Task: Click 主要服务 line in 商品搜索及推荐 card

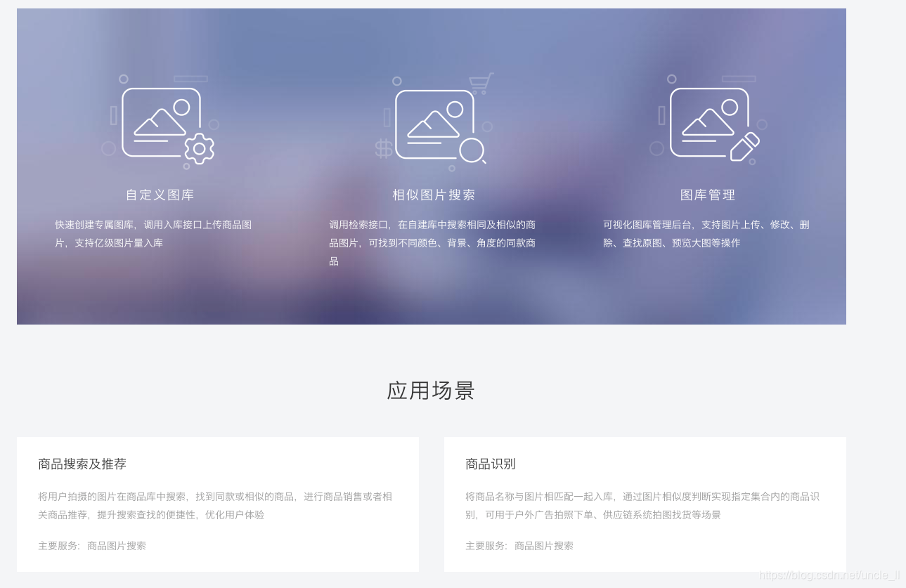Action: pos(92,546)
